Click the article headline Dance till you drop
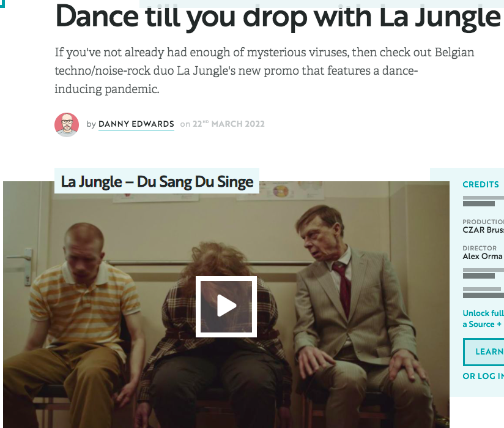Screen dimensions: 504x428 [278, 17]
